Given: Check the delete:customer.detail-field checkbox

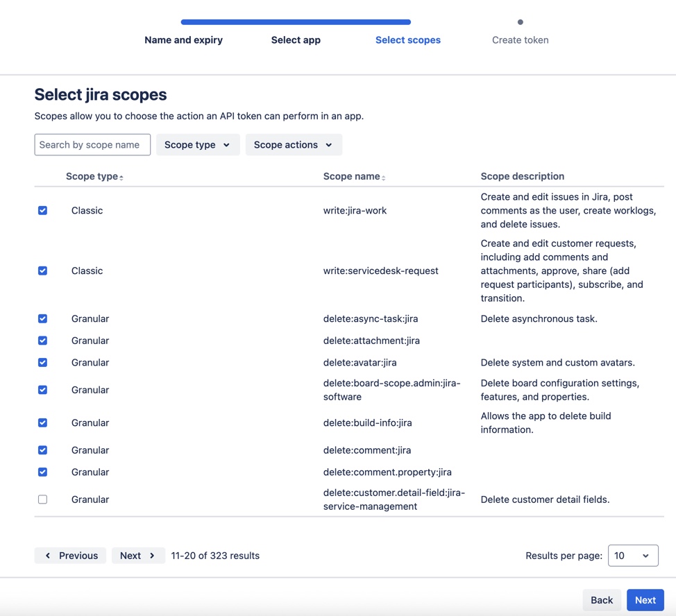Looking at the screenshot, I should tap(42, 499).
